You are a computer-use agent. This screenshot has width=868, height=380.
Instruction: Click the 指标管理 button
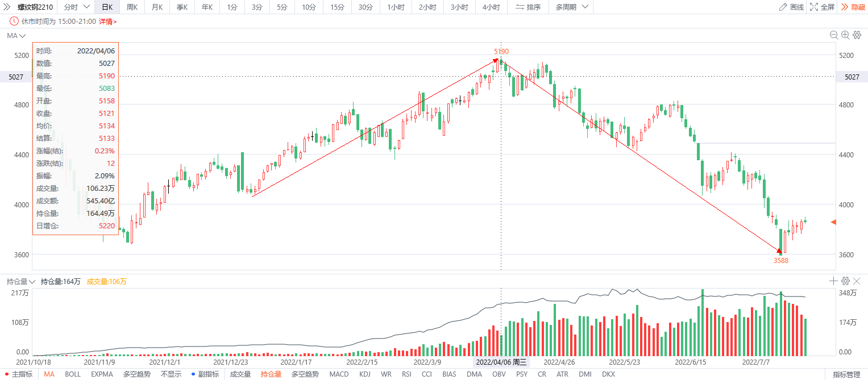point(846,374)
